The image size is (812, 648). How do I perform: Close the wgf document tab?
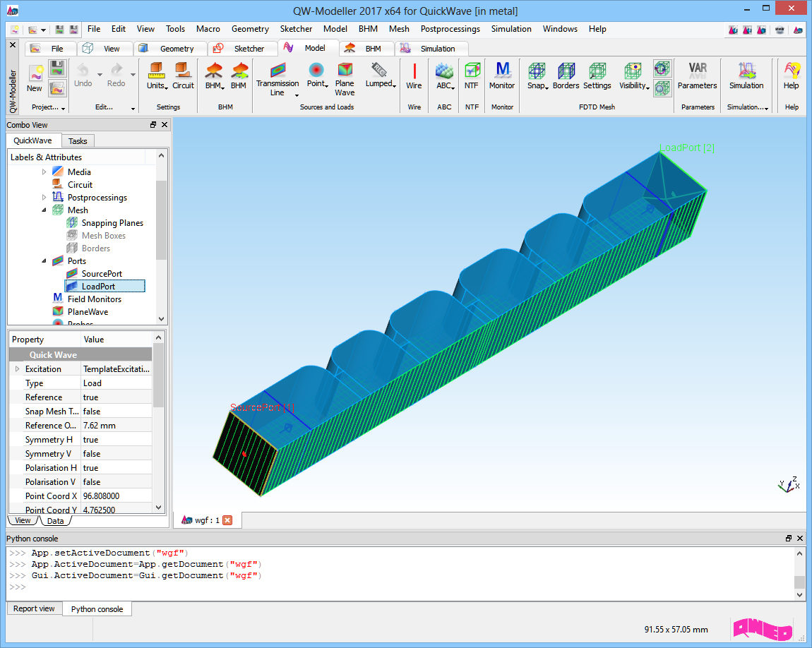227,520
